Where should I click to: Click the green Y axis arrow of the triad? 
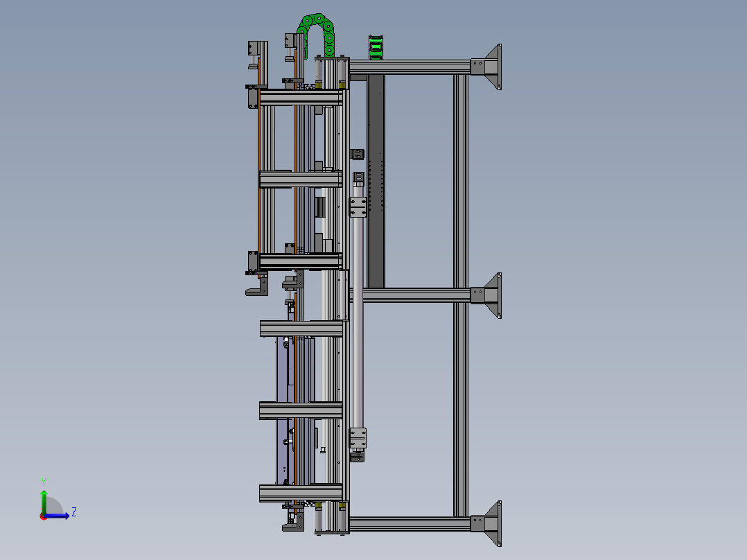click(44, 501)
